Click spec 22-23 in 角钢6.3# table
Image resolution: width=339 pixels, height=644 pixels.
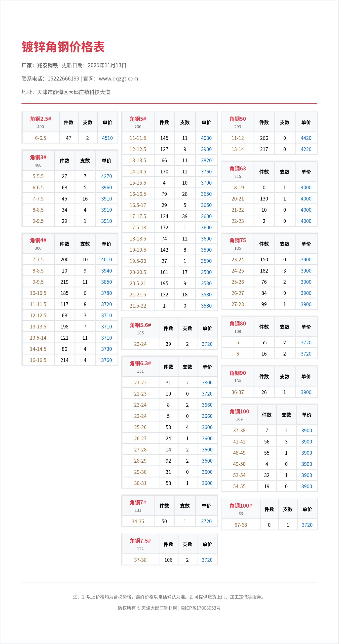tap(140, 394)
